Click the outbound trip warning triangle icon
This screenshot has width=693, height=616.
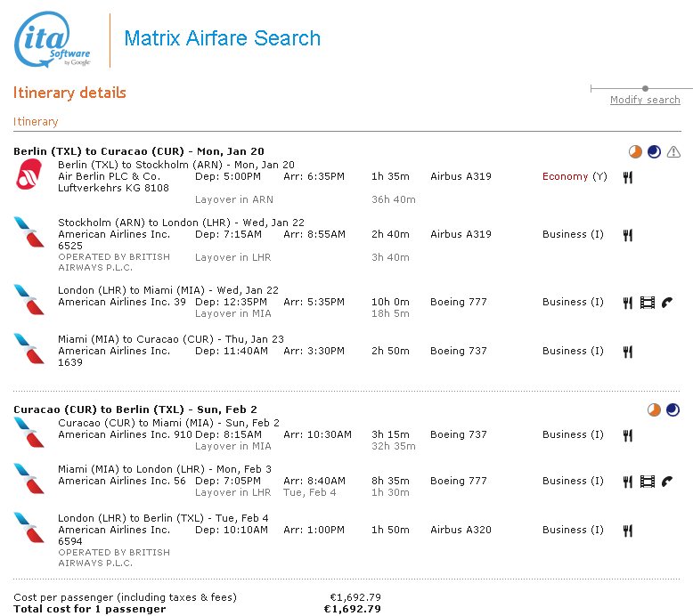[x=673, y=151]
